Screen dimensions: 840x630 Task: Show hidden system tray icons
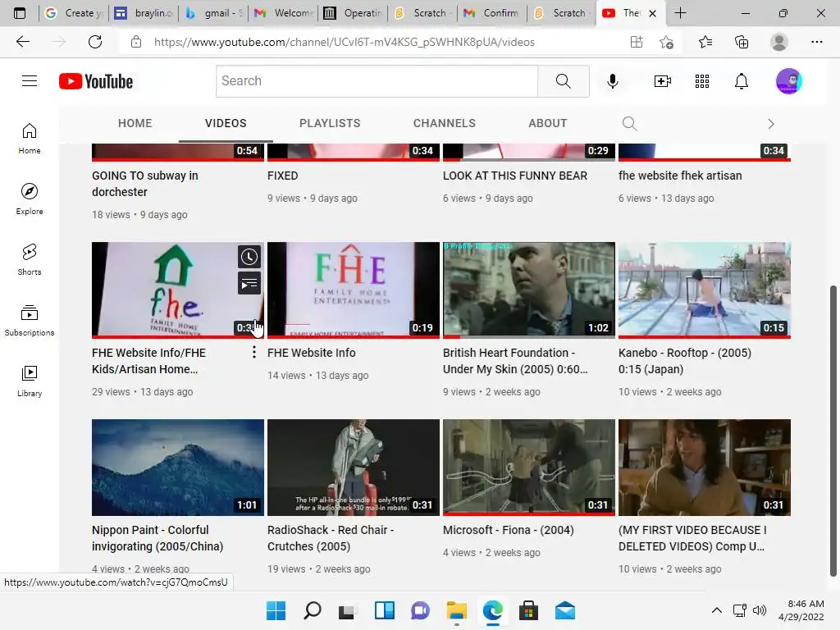[x=716, y=610]
